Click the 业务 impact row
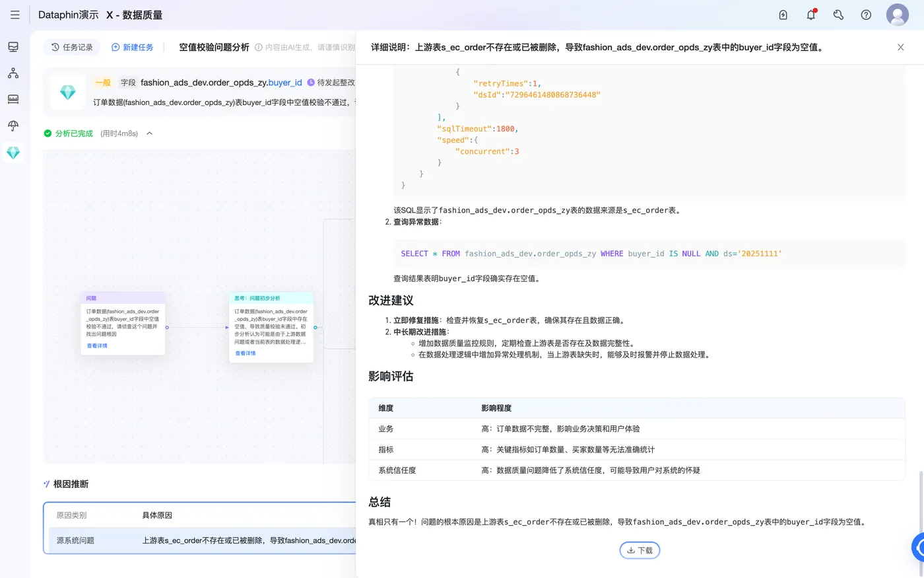924x578 pixels. tap(637, 429)
